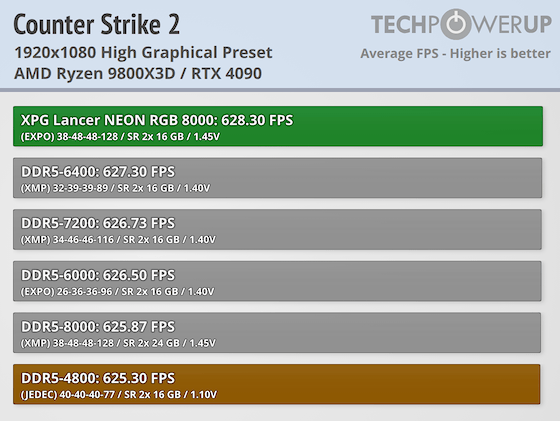560x421 pixels.
Task: Click the EXPO 38-48-48-128 timing text
Action: click(120, 137)
